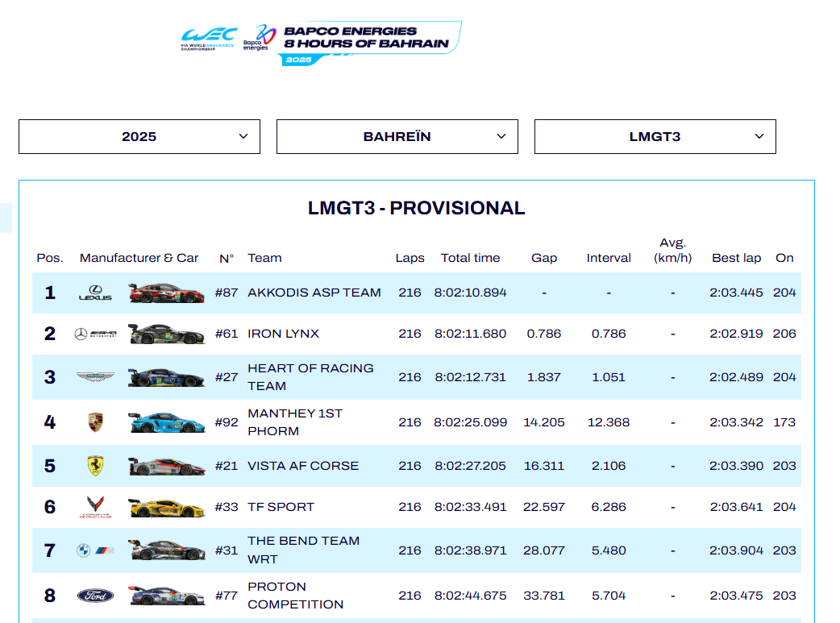
Task: Open the Bahreïn race dropdown
Action: pos(397,137)
